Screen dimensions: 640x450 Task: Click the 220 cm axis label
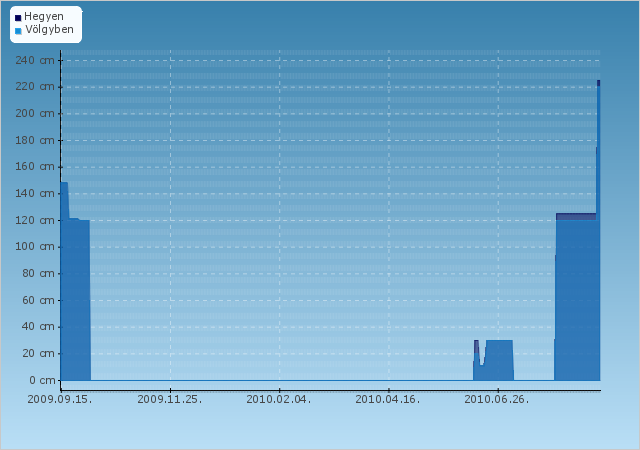(x=35, y=87)
